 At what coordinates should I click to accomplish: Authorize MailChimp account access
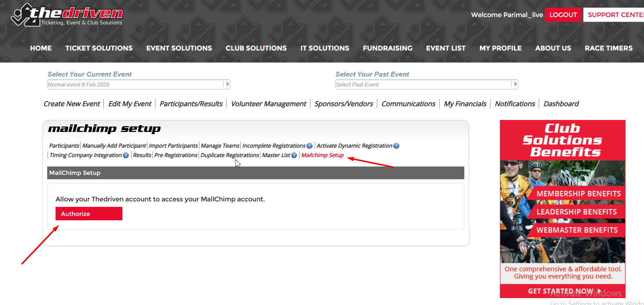click(x=89, y=214)
